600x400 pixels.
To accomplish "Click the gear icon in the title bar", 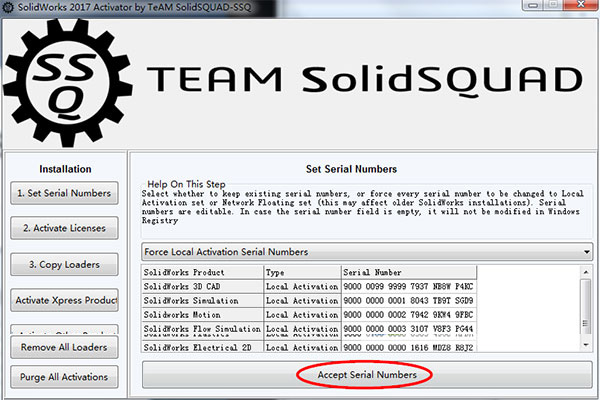I will [x=7, y=7].
